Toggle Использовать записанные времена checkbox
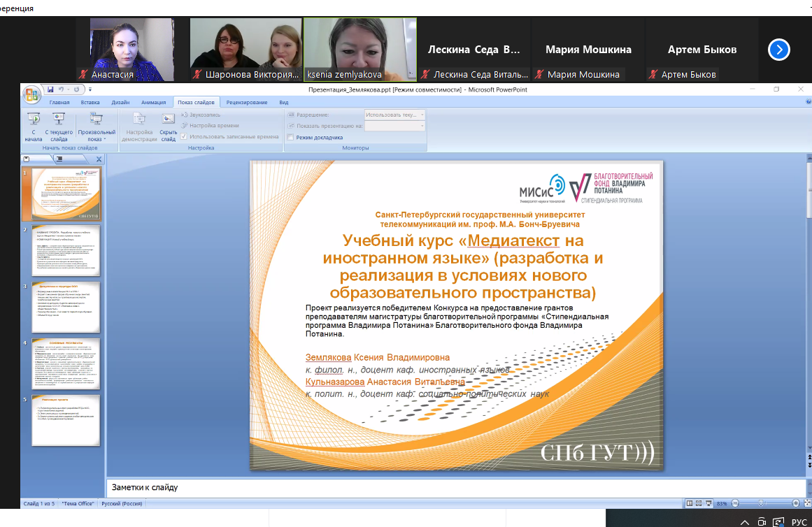 tap(184, 137)
